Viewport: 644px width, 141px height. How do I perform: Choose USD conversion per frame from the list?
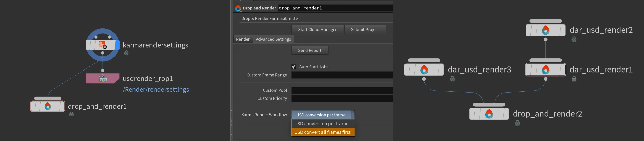321,123
